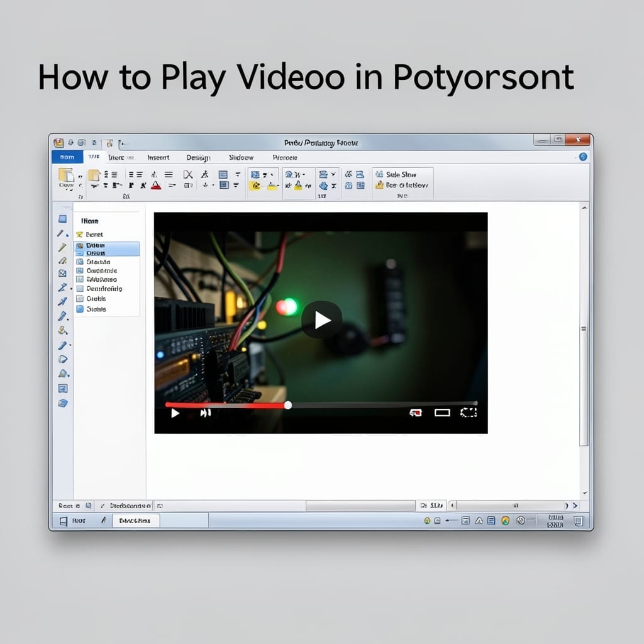Open the blue 'nem' file tab
The width and height of the screenshot is (644, 644).
click(67, 157)
